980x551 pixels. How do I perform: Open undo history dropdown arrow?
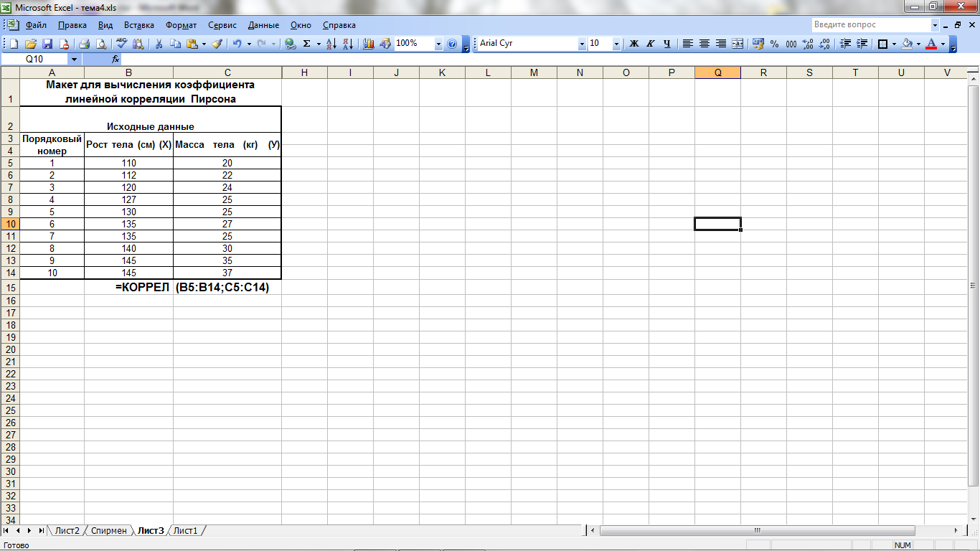[249, 44]
